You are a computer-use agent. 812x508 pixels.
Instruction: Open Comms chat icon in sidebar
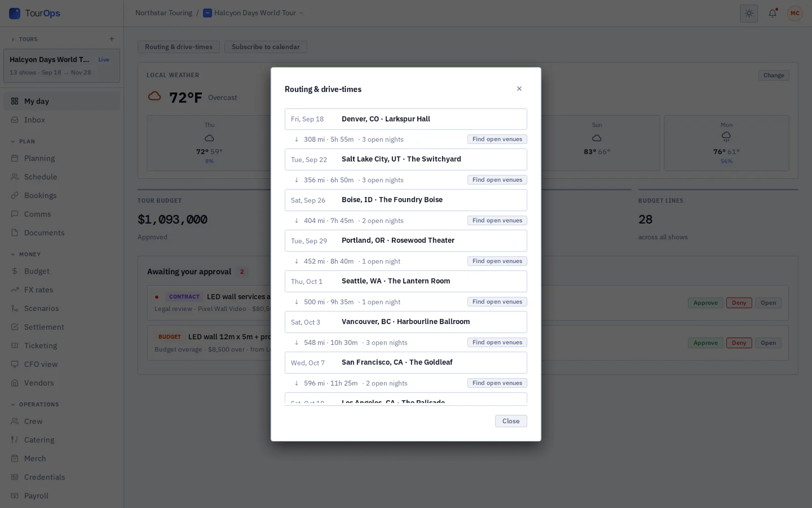pos(15,214)
